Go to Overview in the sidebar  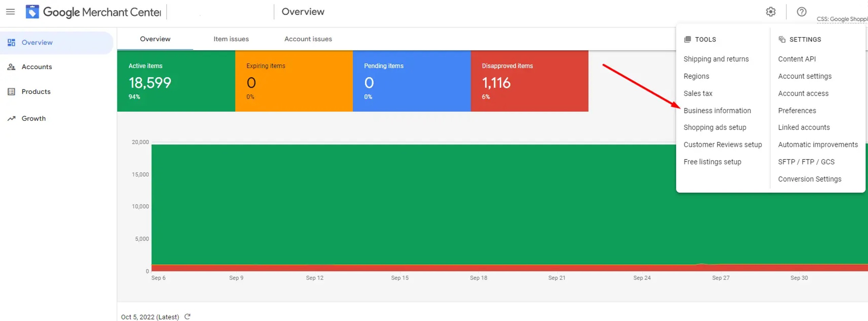click(x=56, y=43)
